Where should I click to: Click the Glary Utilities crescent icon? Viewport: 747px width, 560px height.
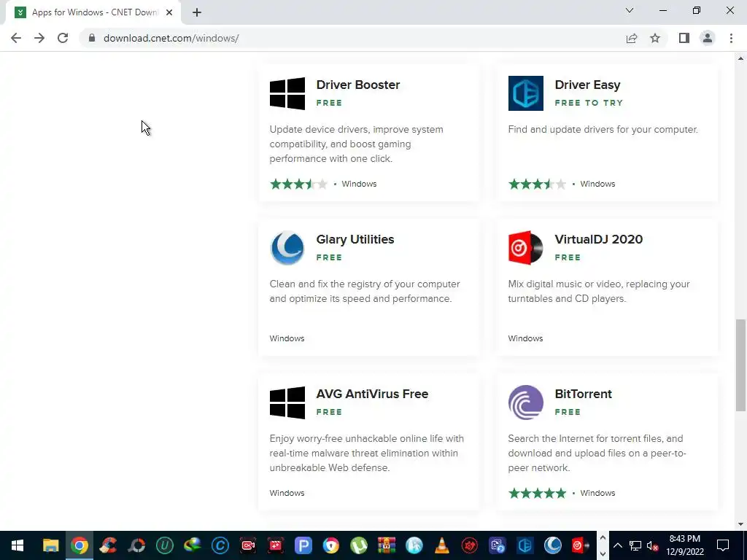287,248
